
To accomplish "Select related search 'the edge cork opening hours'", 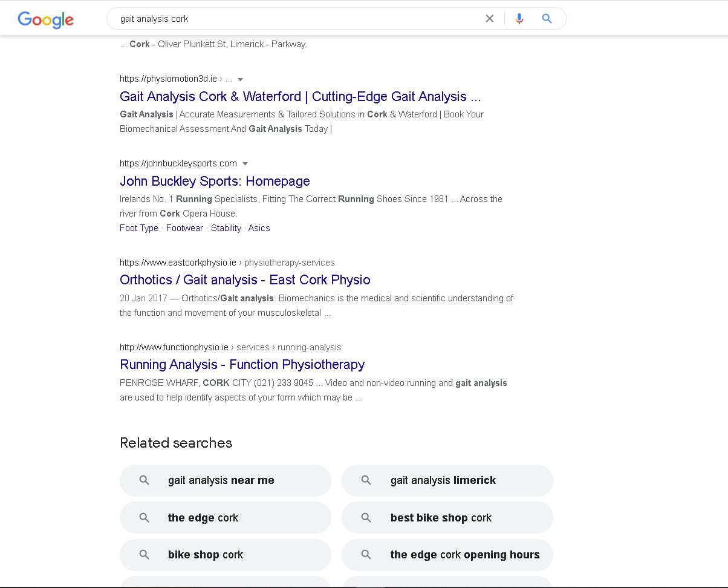I will pos(447,555).
